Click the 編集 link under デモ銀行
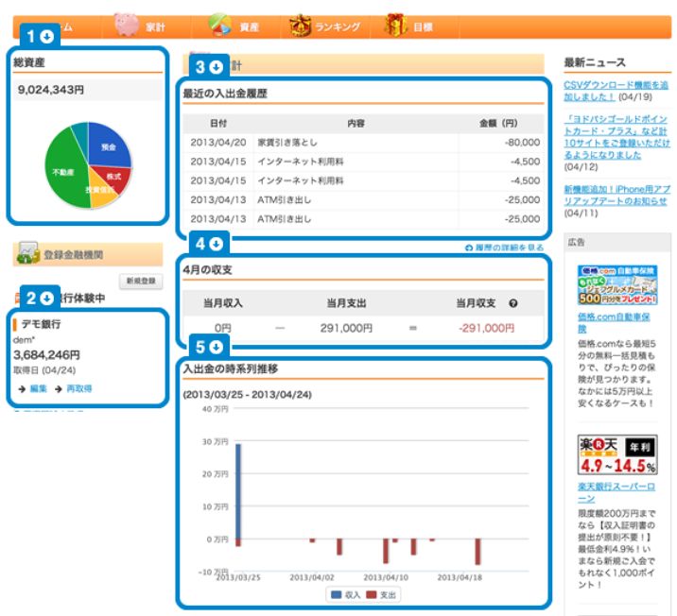Image resolution: width=677 pixels, height=616 pixels. coord(38,388)
